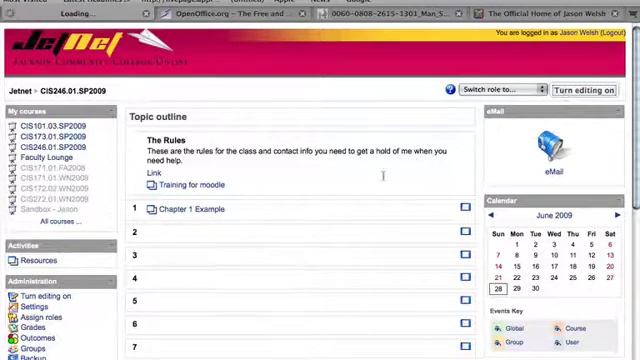This screenshot has height=360, width=640.
Task: Open the Sandbox - Jason course link
Action: (49, 209)
